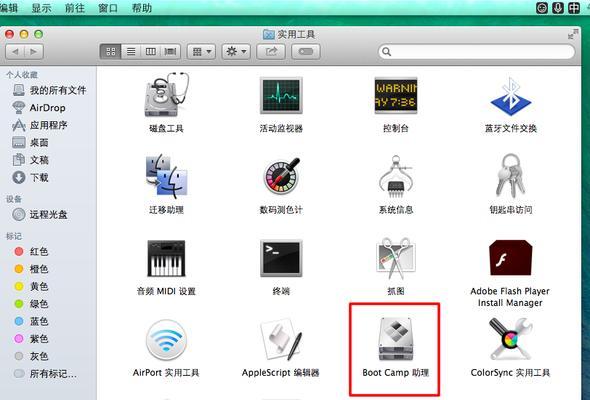This screenshot has width=590, height=400.
Task: Expand the arrange-by dropdown
Action: click(201, 52)
